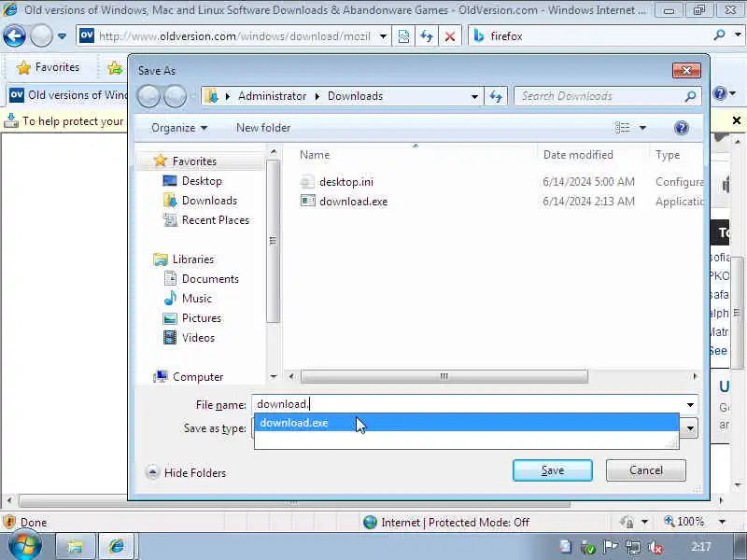
Task: Open the address bar URL history dropdown
Action: (383, 36)
